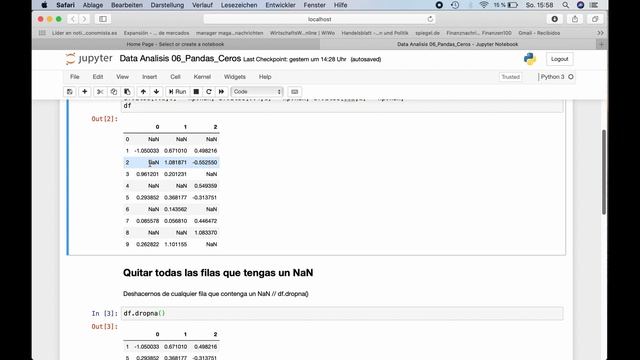The height and width of the screenshot is (360, 640).
Task: Open the Handelsblatt bookmark
Action: pos(375,33)
